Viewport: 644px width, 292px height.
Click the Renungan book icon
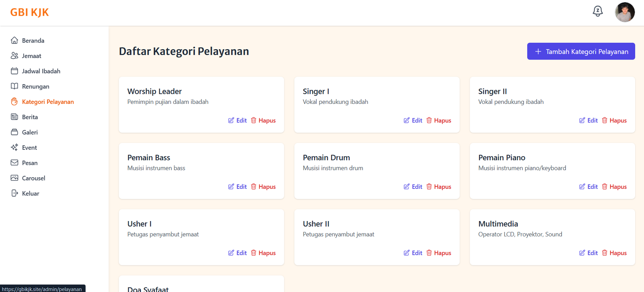pos(14,86)
